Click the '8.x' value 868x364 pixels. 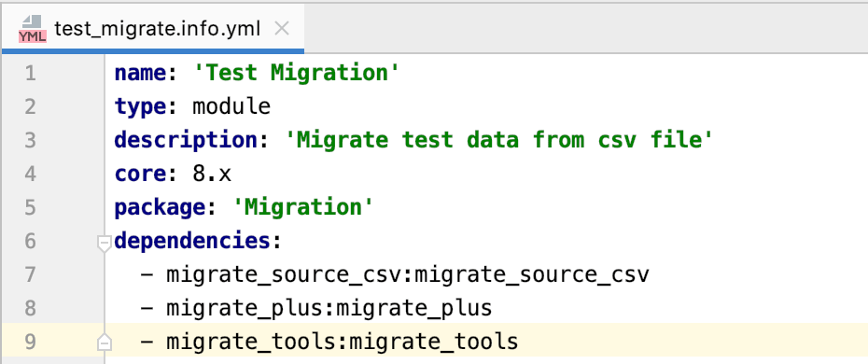212,174
